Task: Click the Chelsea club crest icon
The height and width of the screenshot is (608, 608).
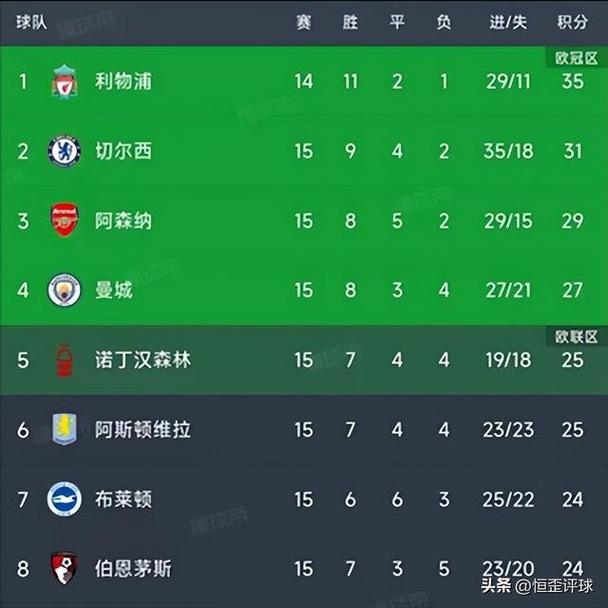Action: click(65, 151)
